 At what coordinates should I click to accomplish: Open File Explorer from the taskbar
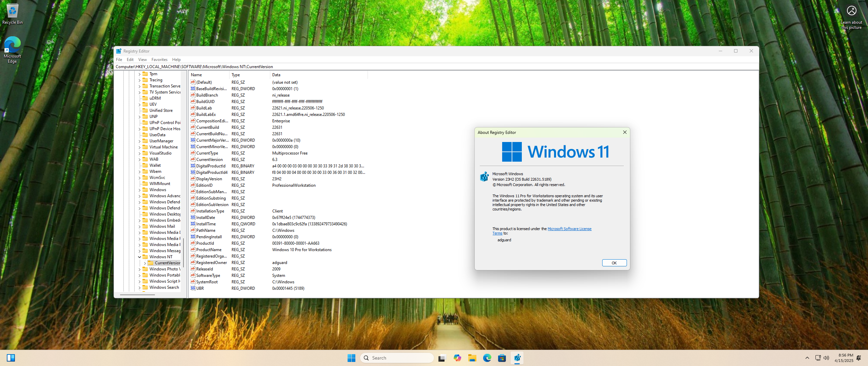472,358
